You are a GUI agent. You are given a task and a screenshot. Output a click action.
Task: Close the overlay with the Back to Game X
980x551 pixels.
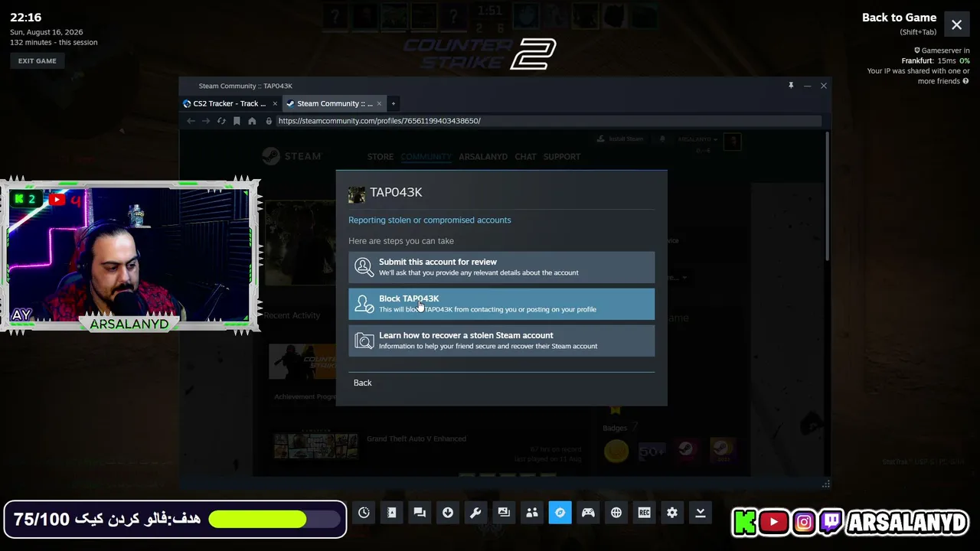[956, 24]
